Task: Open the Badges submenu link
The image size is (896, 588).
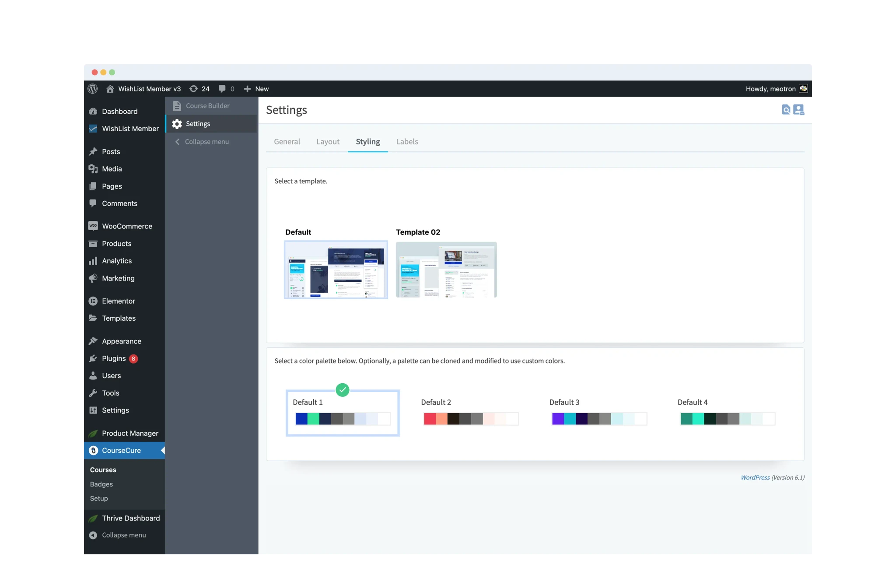Action: (101, 484)
